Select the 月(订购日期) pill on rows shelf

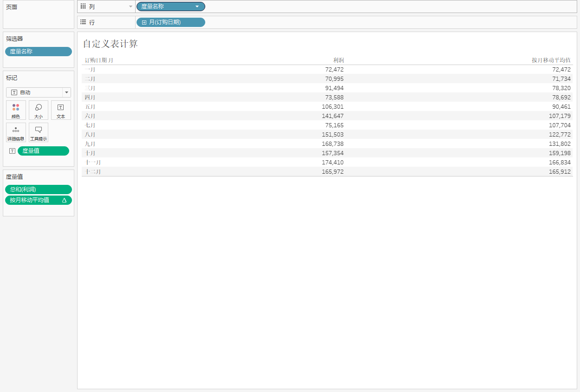(x=170, y=22)
